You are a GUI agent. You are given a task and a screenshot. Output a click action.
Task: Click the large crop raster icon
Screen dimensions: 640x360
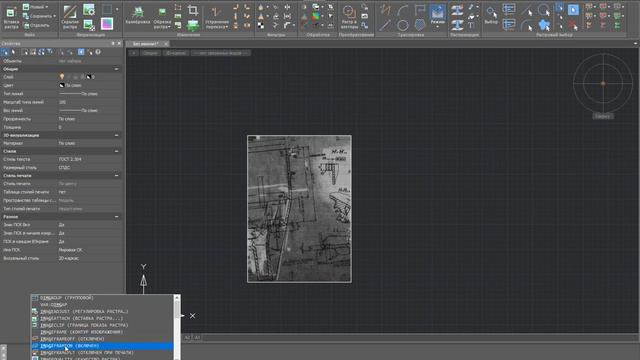(193, 10)
